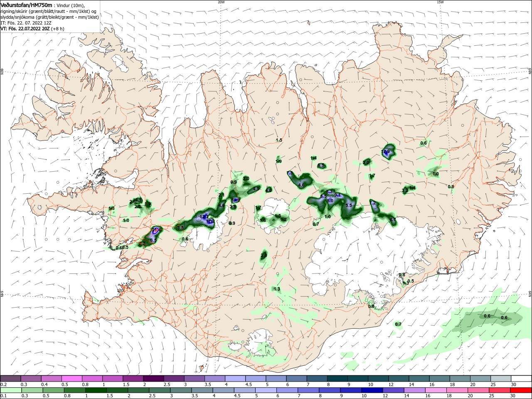Click the 4.0 precipitation value
This screenshot has width=532, height=399.
point(268,190)
